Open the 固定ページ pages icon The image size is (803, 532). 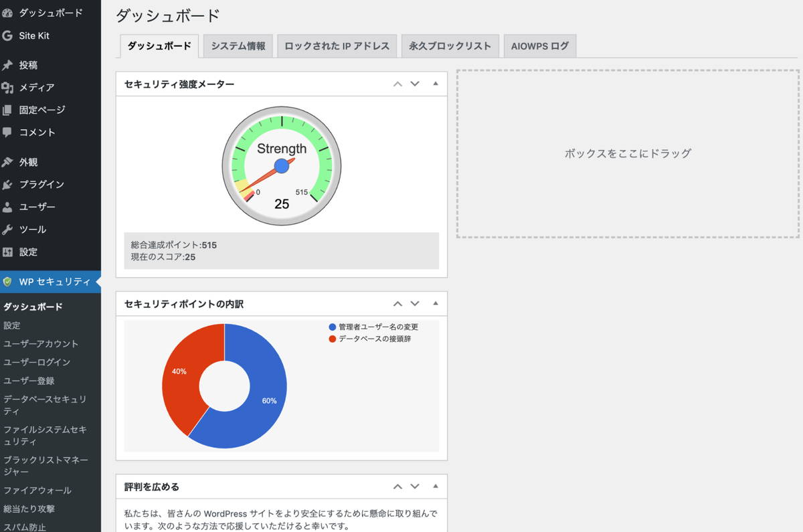[9, 110]
